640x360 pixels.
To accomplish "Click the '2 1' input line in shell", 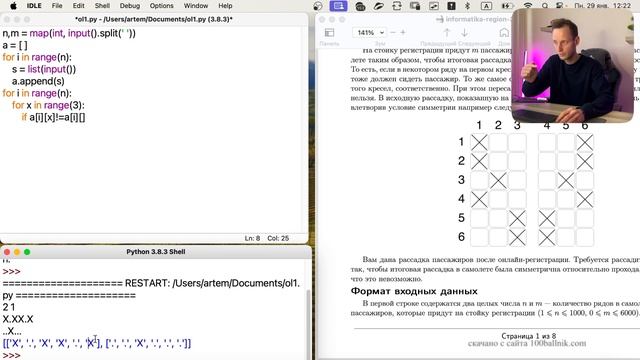I will pos(9,307).
